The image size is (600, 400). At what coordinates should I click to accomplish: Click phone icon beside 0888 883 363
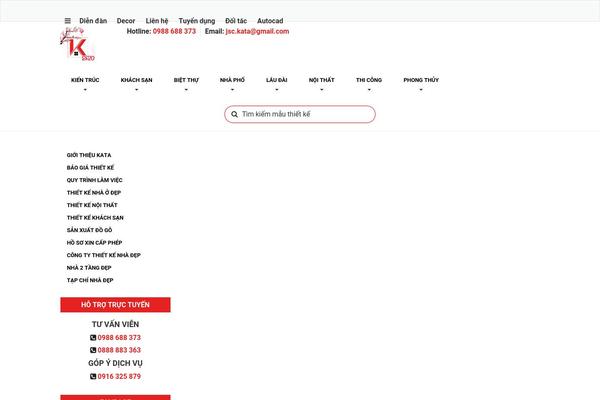pos(93,350)
